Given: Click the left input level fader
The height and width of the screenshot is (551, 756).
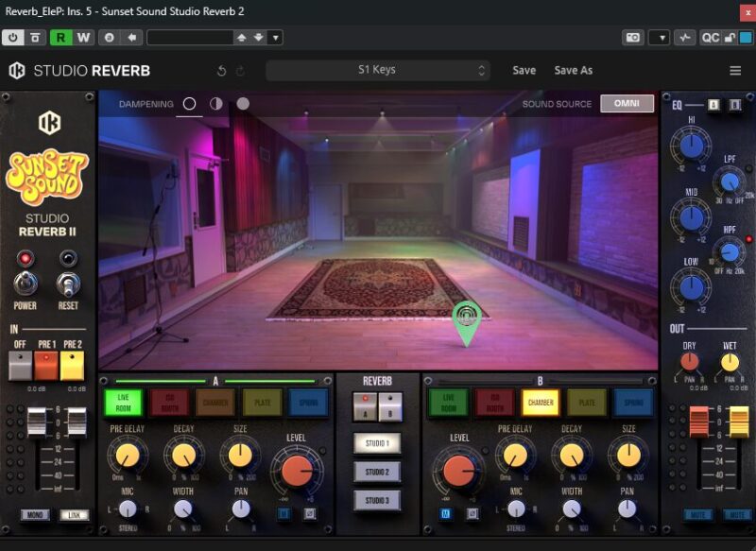Looking at the screenshot, I should (37, 421).
